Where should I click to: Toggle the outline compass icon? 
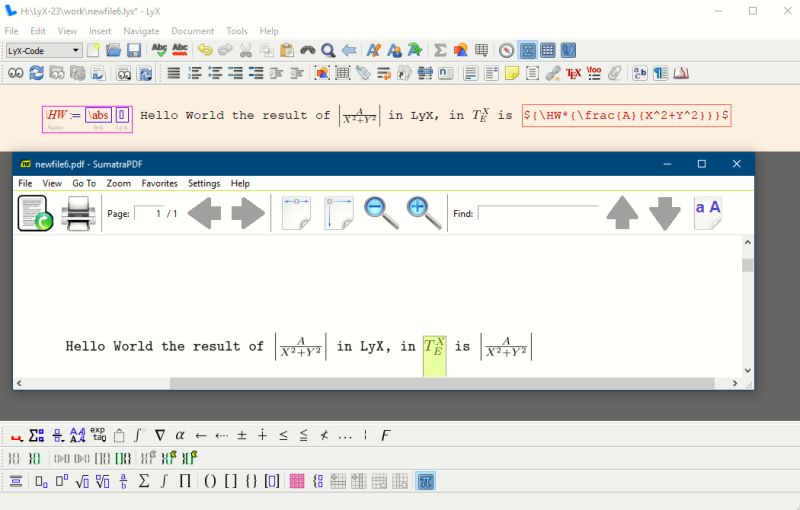pyautogui.click(x=506, y=50)
